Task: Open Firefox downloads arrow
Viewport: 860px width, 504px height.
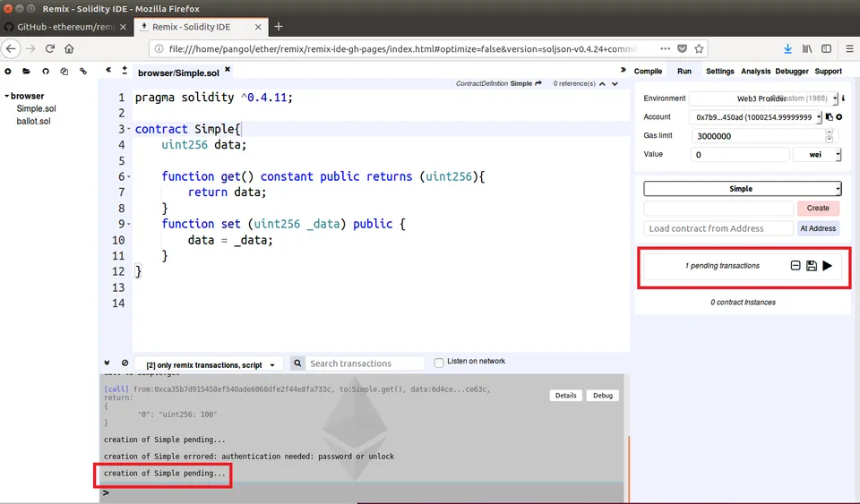Action: point(787,48)
